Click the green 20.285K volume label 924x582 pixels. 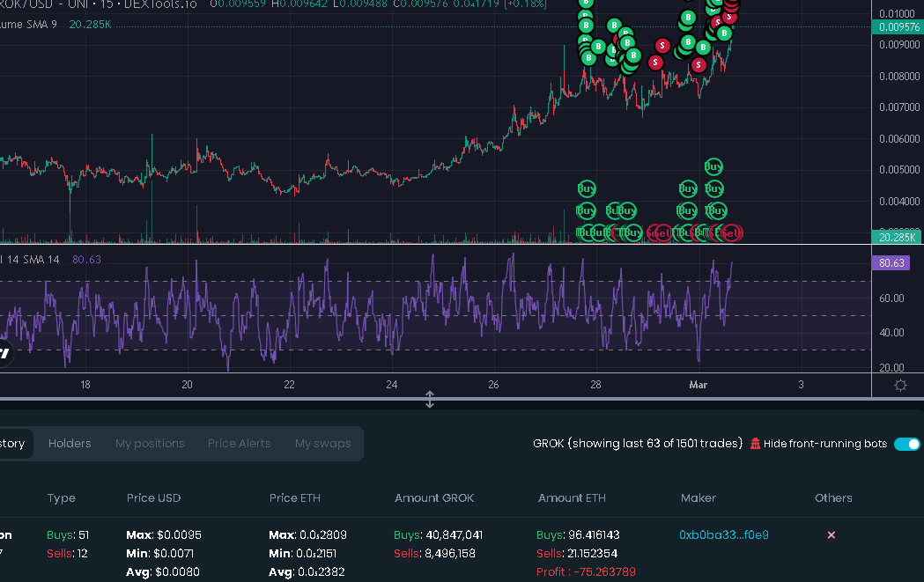click(897, 238)
